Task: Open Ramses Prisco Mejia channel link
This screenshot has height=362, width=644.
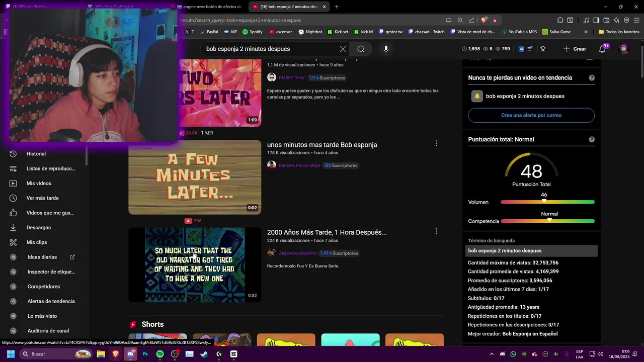Action: (x=299, y=165)
